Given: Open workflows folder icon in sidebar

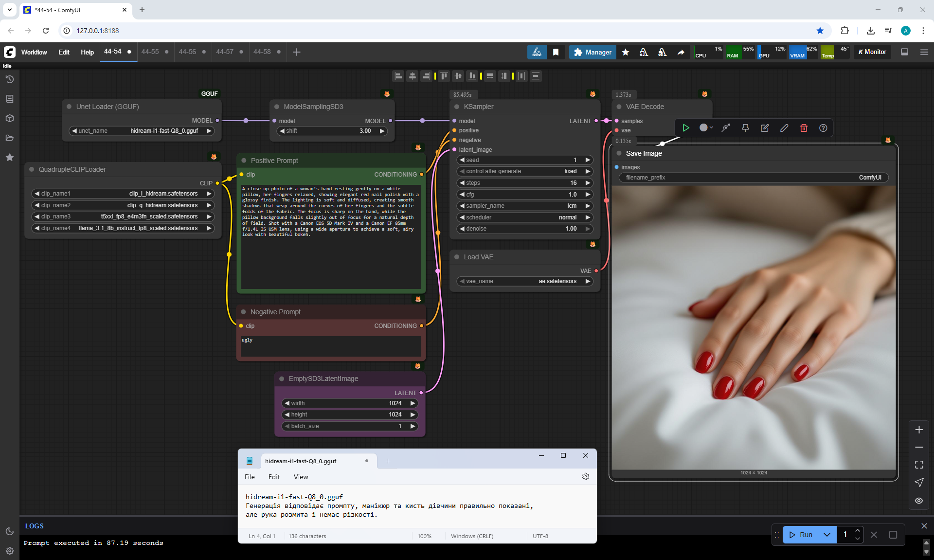Looking at the screenshot, I should click(x=10, y=138).
